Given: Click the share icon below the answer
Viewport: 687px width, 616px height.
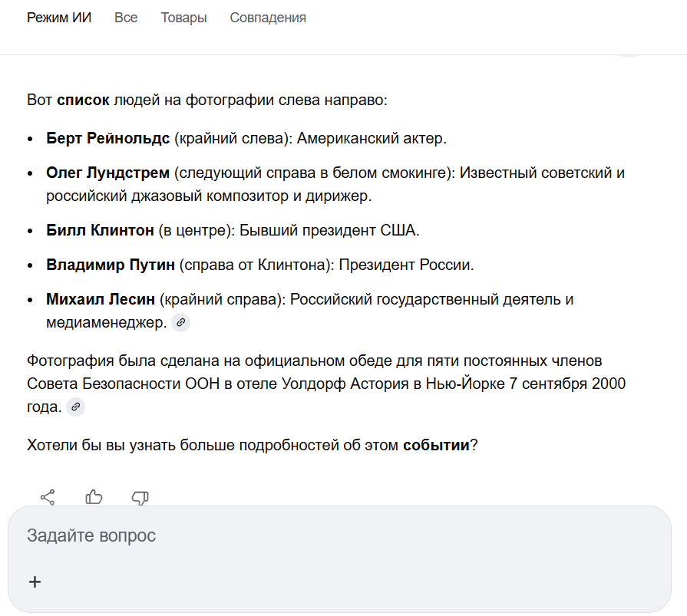Looking at the screenshot, I should [x=48, y=497].
